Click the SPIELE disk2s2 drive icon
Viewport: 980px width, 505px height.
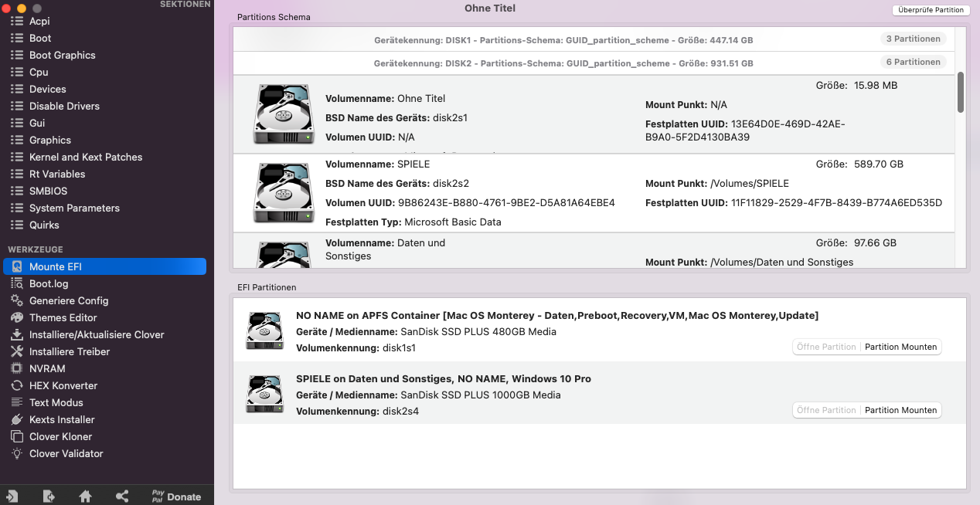[x=284, y=193]
